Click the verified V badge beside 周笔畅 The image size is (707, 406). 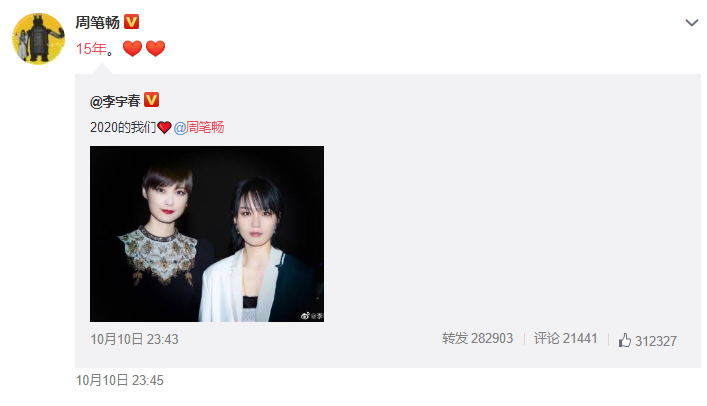(131, 22)
